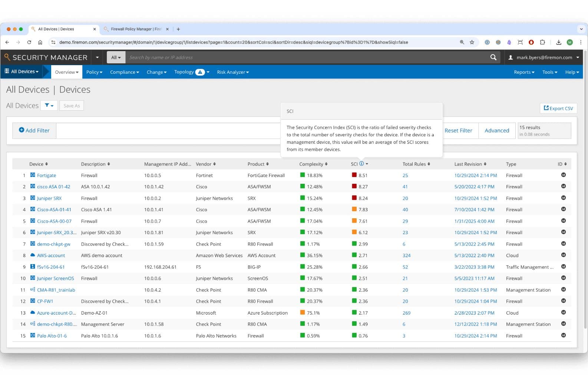This screenshot has width=588, height=392.
Task: Click the f5v16-204-61 device icon
Action: pyautogui.click(x=33, y=267)
